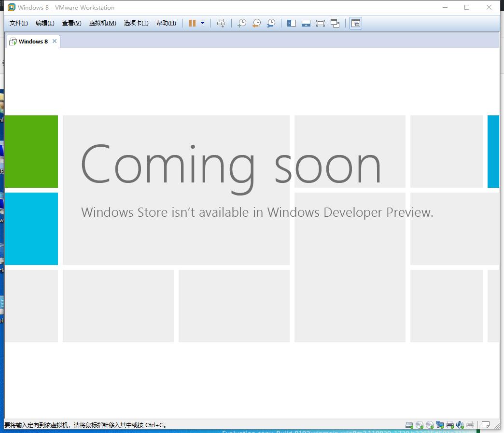Click the CD/DVD icon next to network adapter icon
This screenshot has width=504, height=433.
(430, 425)
